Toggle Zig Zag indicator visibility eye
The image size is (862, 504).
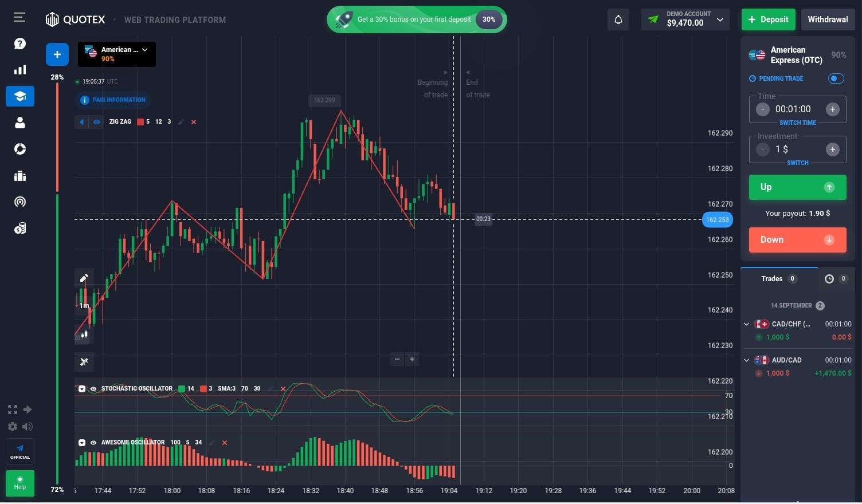97,122
